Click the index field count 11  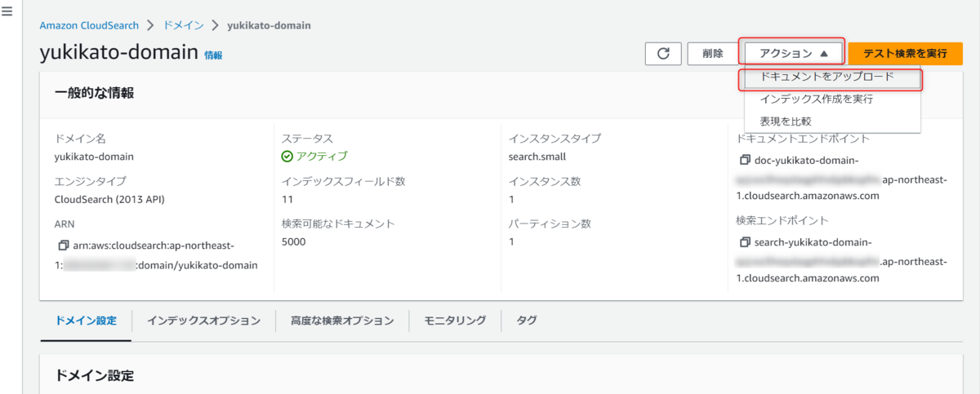287,199
